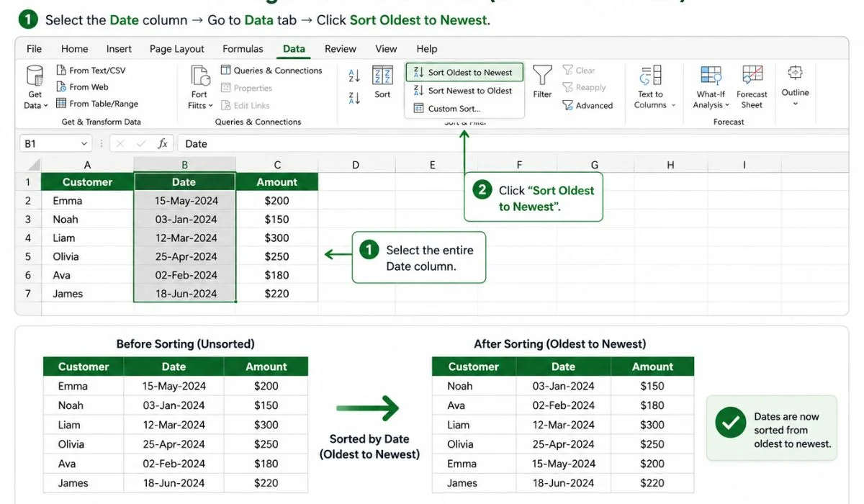Select column A header
The height and width of the screenshot is (504, 864).
[87, 165]
